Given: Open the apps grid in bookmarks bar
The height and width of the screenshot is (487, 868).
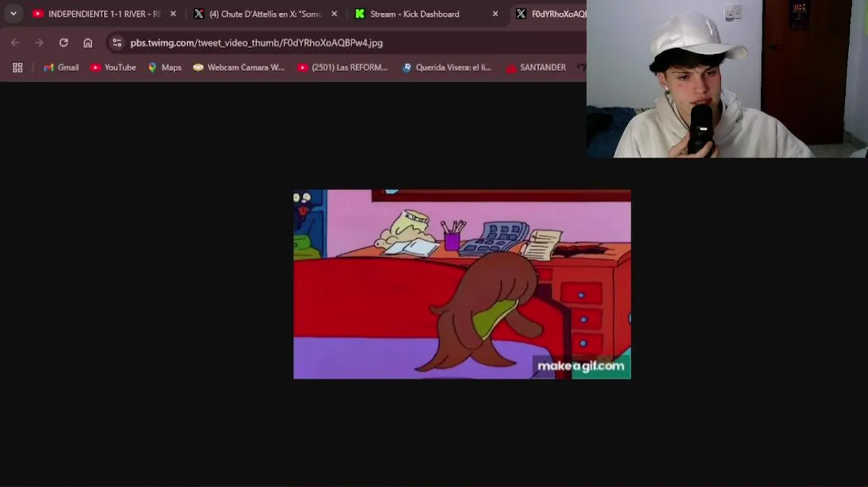Looking at the screenshot, I should coord(18,68).
